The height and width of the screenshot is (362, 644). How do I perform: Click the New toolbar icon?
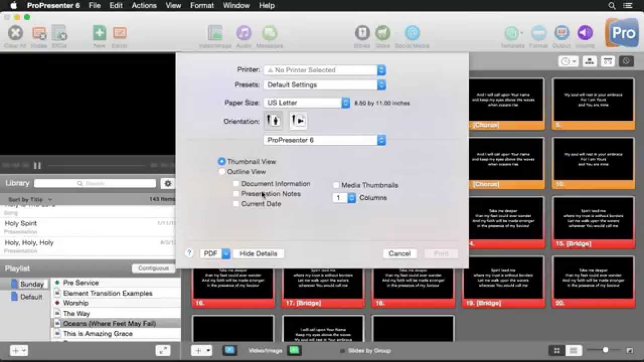coord(99,33)
